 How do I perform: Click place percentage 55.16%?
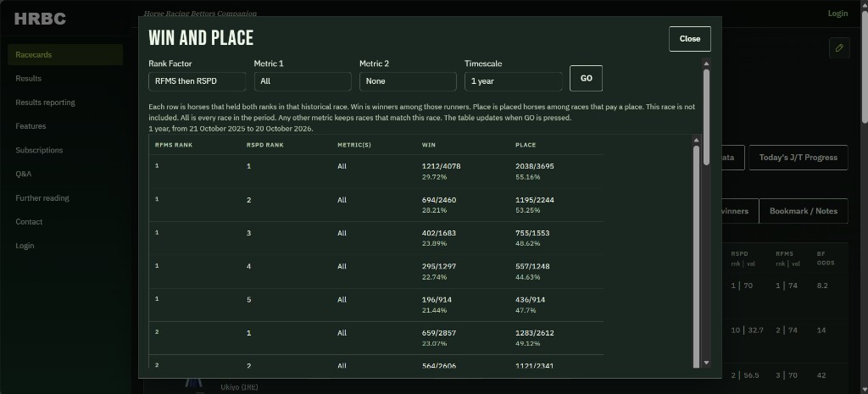[x=528, y=177]
